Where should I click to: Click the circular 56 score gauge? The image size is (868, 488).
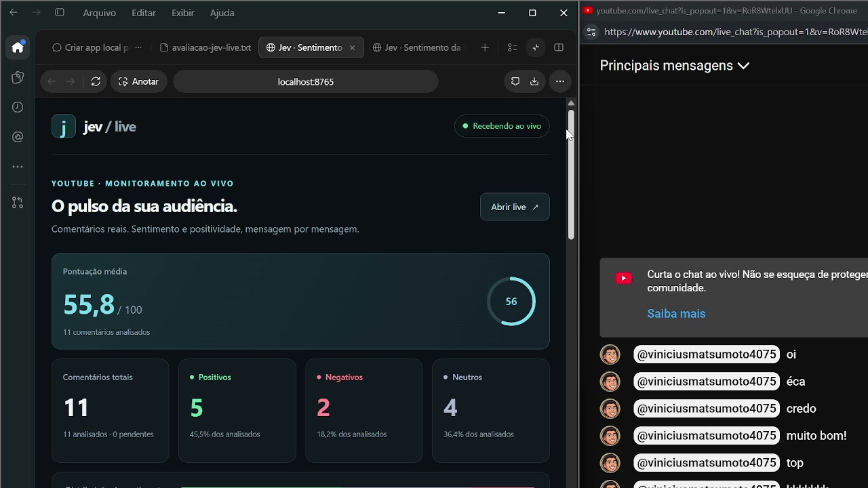(x=511, y=302)
